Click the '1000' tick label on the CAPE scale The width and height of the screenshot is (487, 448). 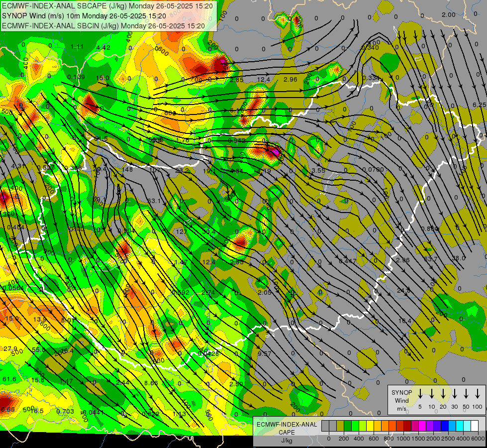point(403,439)
